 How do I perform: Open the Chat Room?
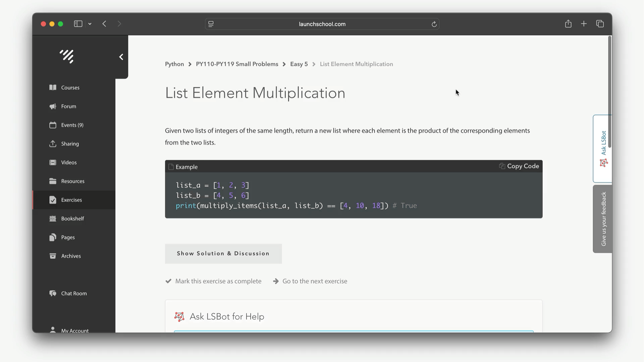point(74,293)
